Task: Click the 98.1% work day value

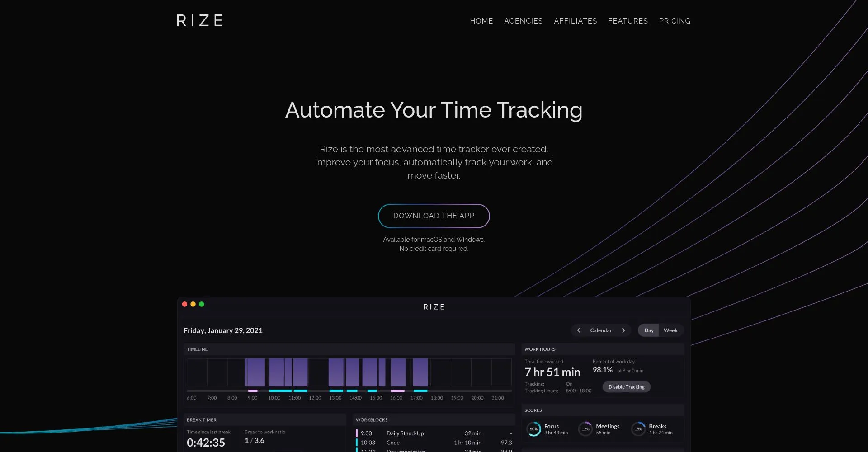Action: tap(603, 370)
